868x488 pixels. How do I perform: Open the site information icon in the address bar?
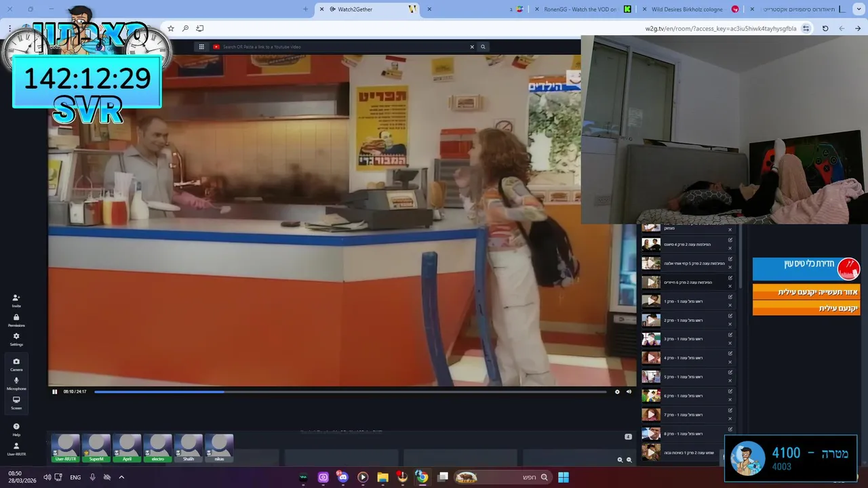806,28
